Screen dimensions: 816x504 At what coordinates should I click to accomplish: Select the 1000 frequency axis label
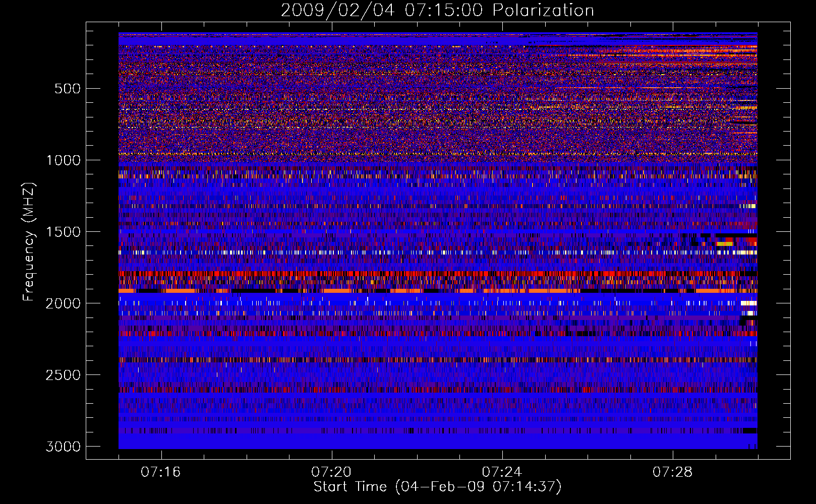pyautogui.click(x=64, y=161)
